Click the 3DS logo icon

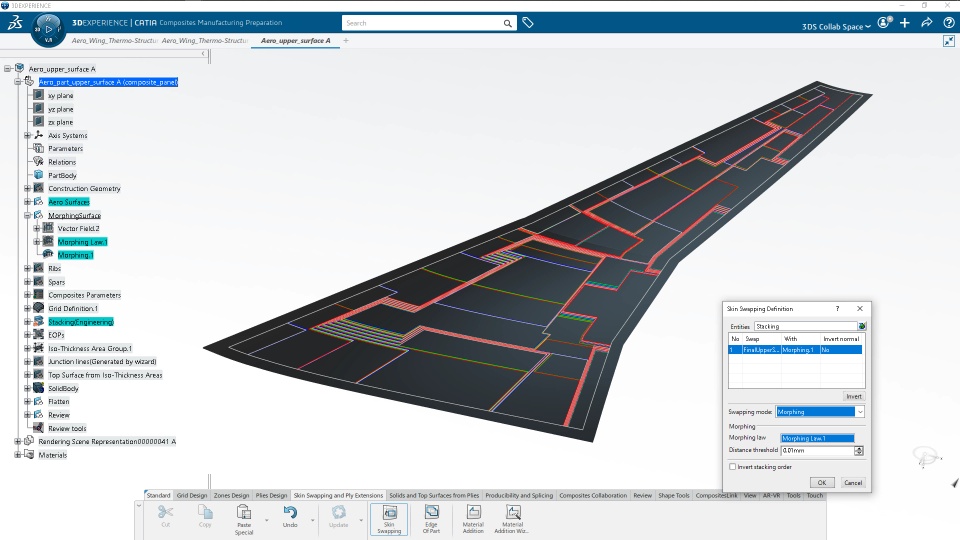15,23
